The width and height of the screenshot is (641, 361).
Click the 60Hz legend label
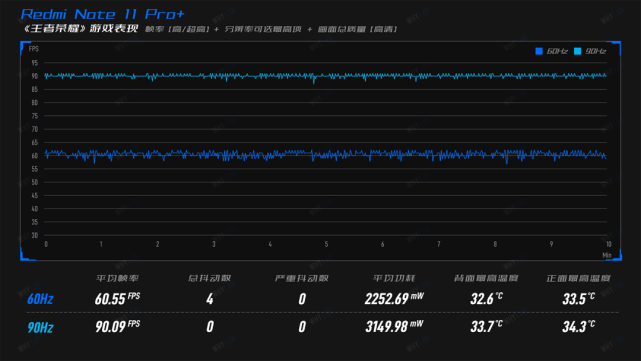tap(557, 51)
